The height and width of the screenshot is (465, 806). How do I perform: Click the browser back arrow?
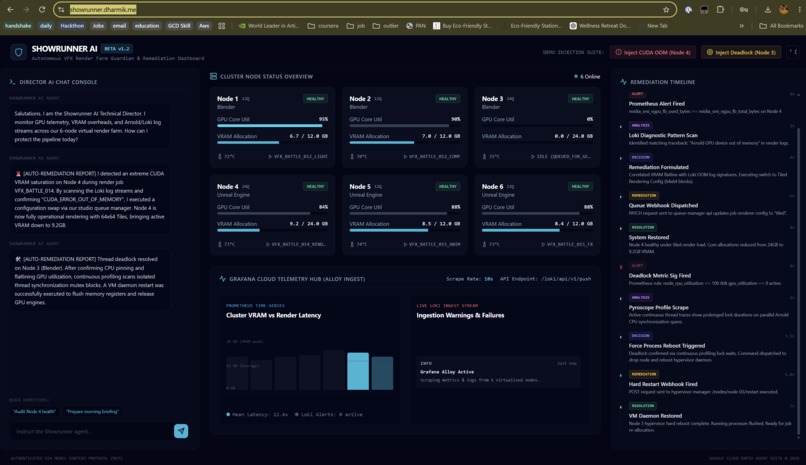10,9
